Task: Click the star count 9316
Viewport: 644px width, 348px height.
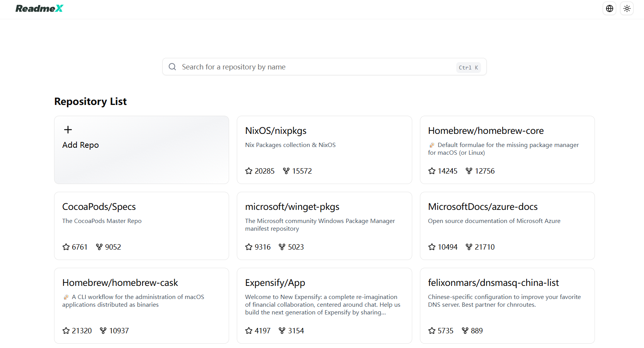Action: pos(263,247)
